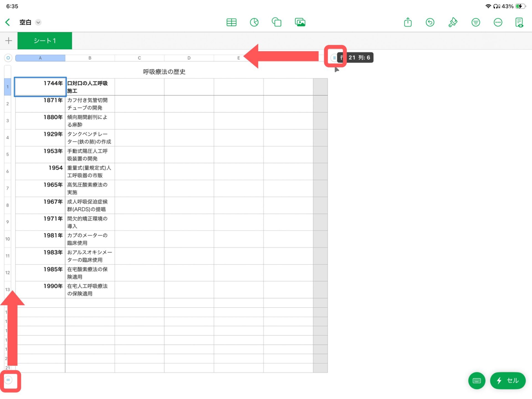Add a new sheet with plus
The image size is (532, 399).
pos(9,41)
